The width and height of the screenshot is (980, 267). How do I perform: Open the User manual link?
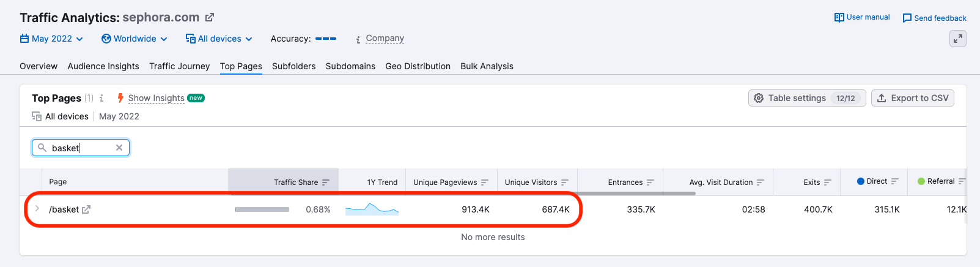tap(862, 17)
